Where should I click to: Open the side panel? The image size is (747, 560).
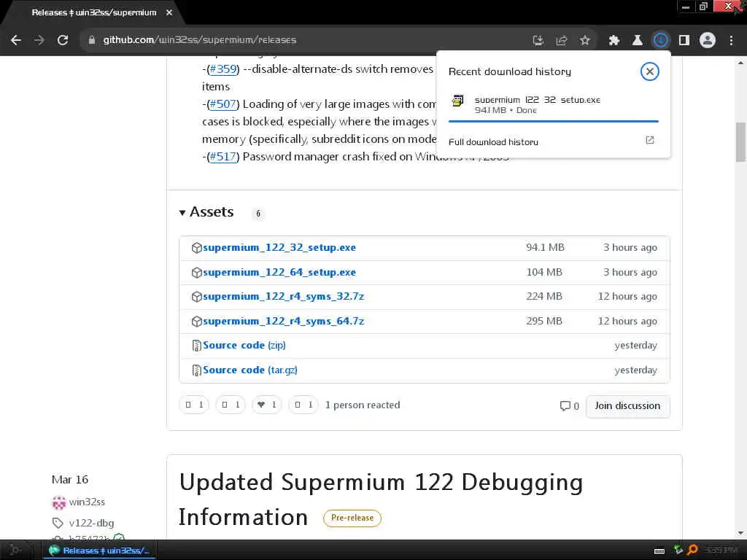[x=684, y=41]
